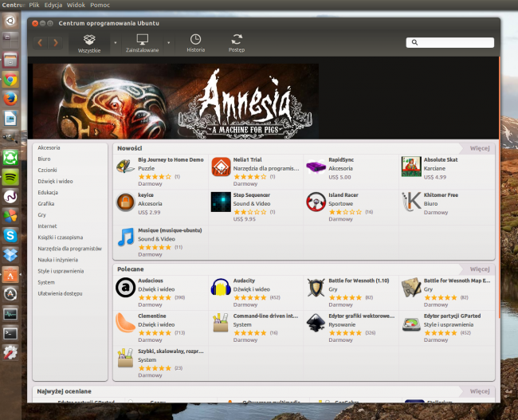Open the keyice padlock icon
Image resolution: width=518 pixels, height=420 pixels.
(x=126, y=202)
